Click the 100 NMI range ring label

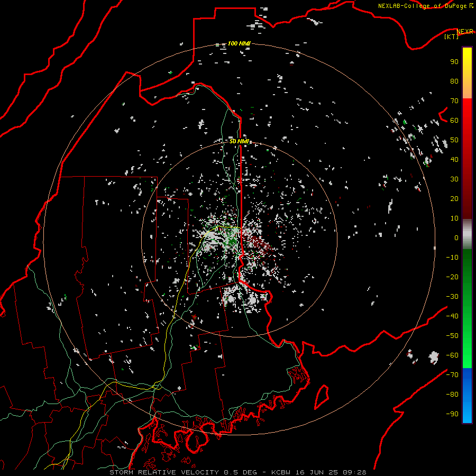(239, 43)
